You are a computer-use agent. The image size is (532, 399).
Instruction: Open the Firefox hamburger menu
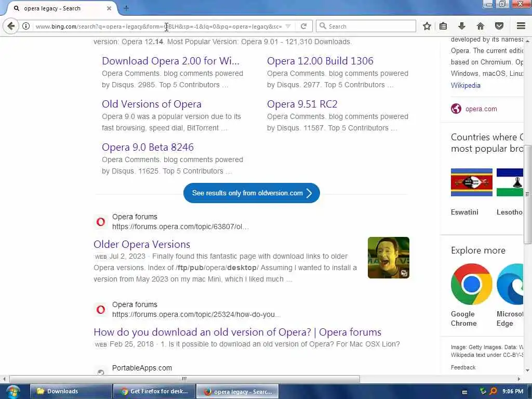[521, 26]
